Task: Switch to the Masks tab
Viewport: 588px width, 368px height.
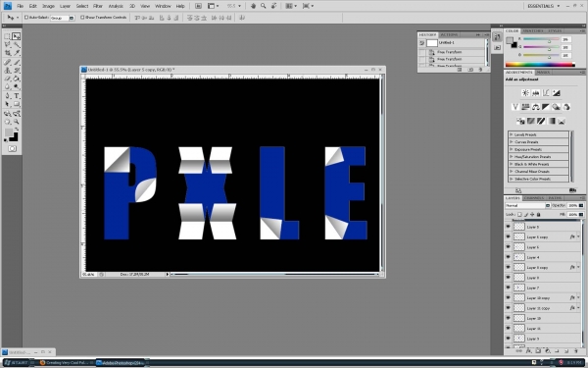Action: point(543,72)
